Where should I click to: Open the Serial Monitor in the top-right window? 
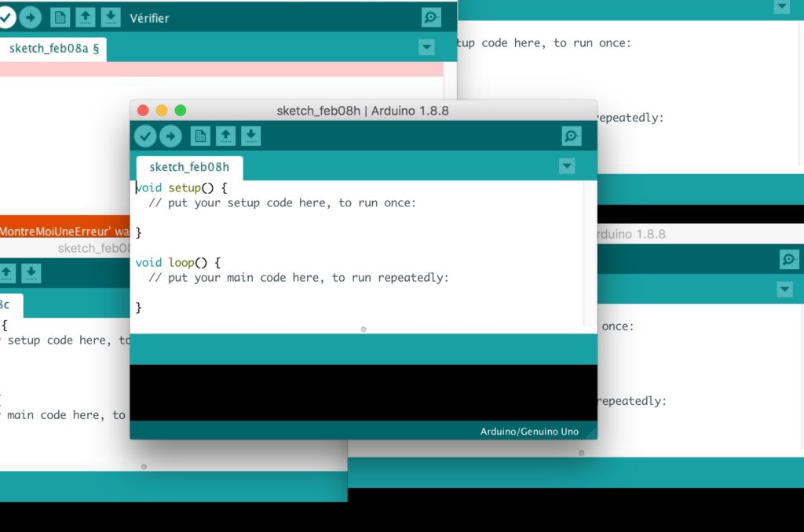[x=782, y=7]
